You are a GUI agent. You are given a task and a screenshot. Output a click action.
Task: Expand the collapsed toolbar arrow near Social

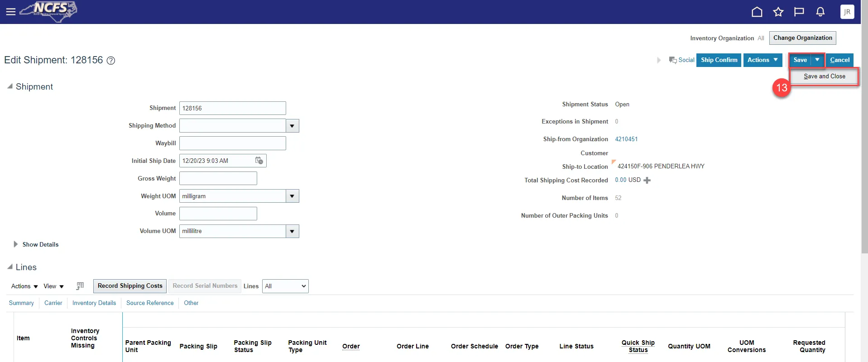point(659,60)
